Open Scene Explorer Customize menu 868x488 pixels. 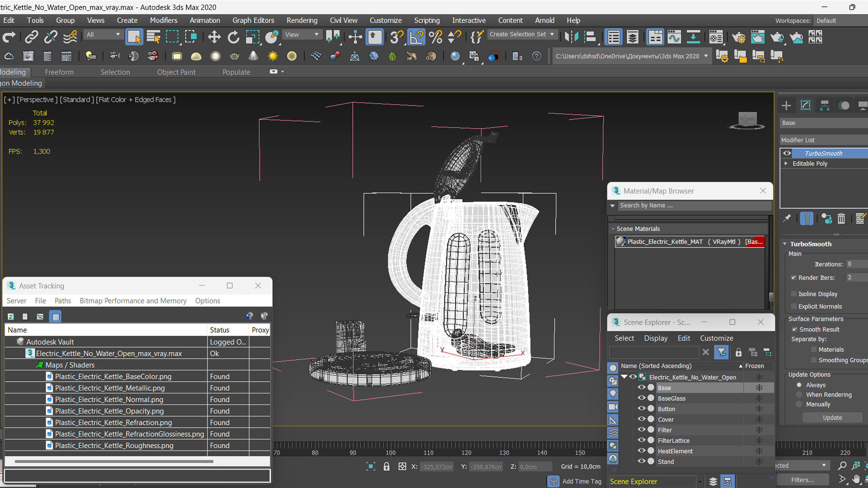click(x=717, y=338)
